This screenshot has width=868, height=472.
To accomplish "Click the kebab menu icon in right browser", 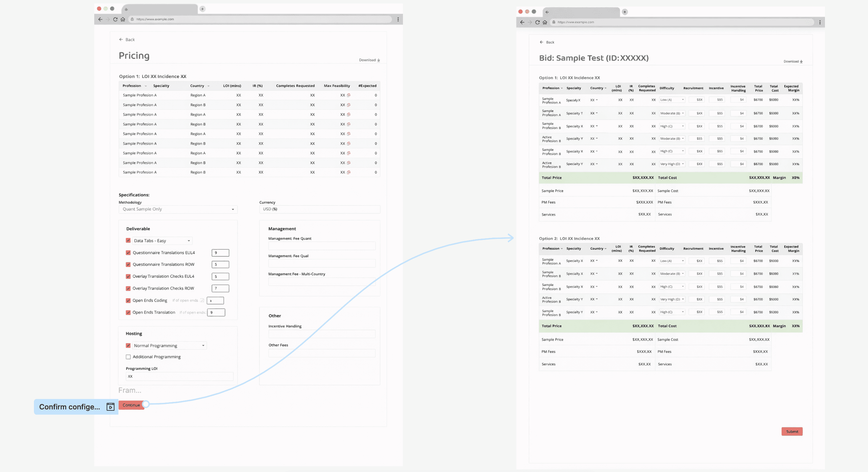I will tap(820, 22).
